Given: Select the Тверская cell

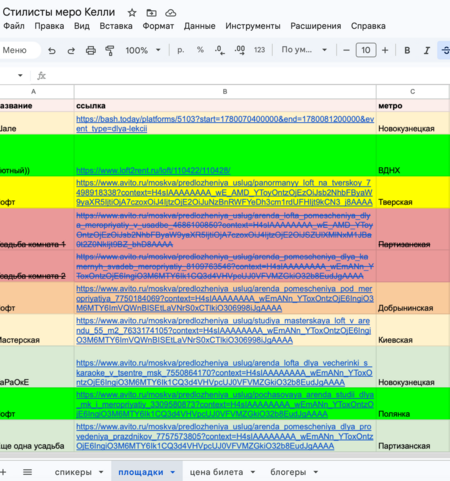Looking at the screenshot, I should 413,192.
